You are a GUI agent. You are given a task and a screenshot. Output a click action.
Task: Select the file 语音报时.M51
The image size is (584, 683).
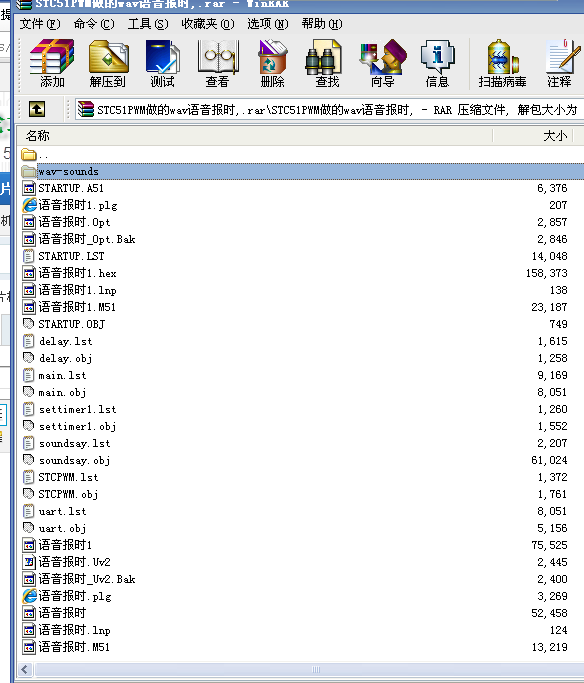[74, 647]
